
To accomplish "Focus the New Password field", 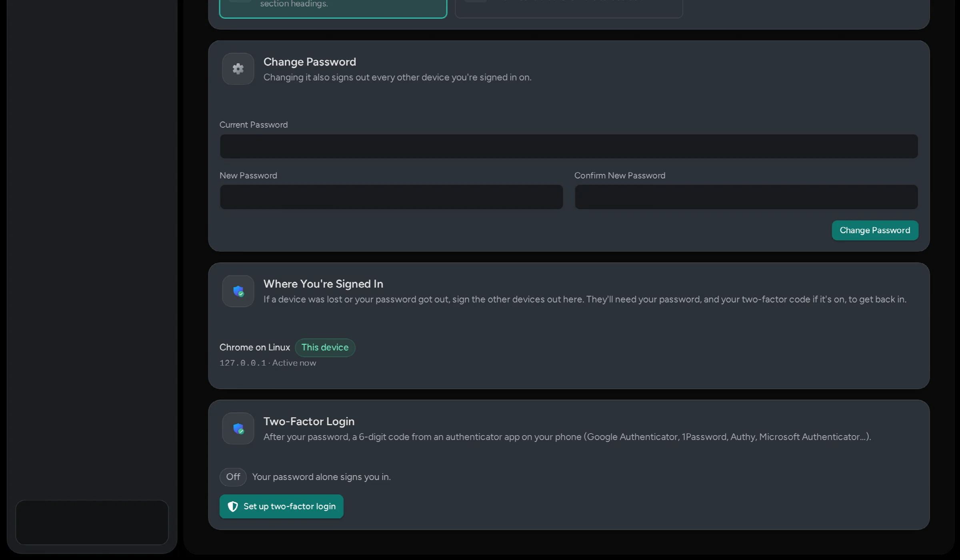I will (x=391, y=197).
